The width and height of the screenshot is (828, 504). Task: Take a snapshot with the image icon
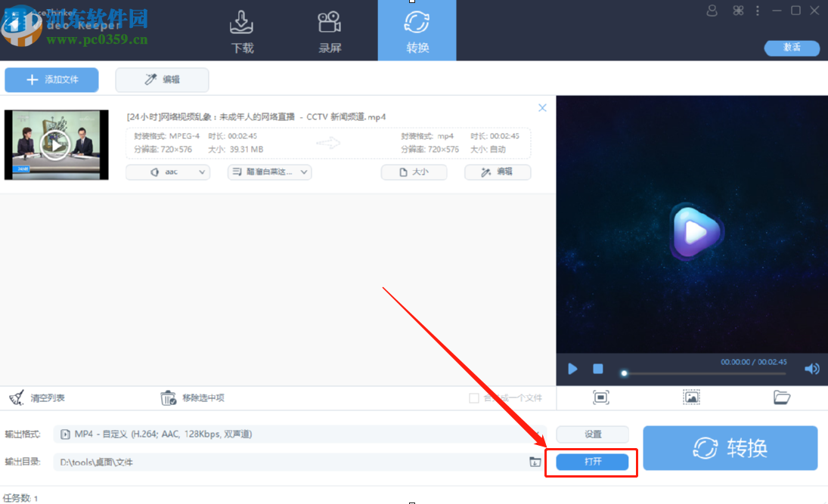pyautogui.click(x=691, y=397)
